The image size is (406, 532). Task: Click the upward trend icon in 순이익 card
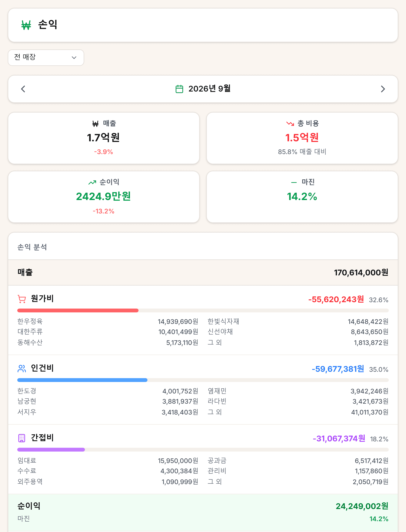point(92,183)
